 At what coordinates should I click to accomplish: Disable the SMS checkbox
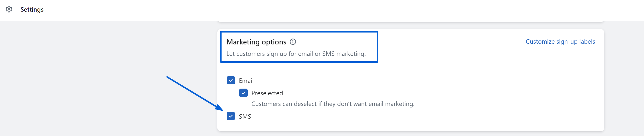231,116
